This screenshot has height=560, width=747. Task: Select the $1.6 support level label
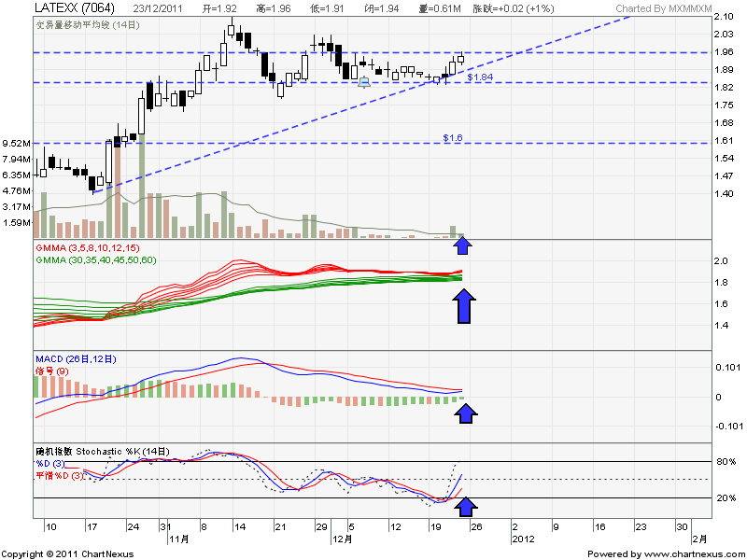(x=453, y=138)
